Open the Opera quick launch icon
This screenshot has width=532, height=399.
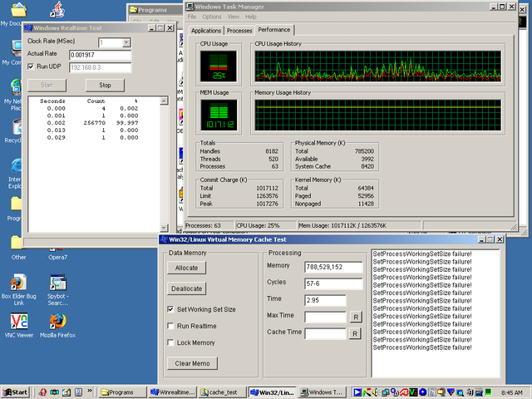coord(42,392)
